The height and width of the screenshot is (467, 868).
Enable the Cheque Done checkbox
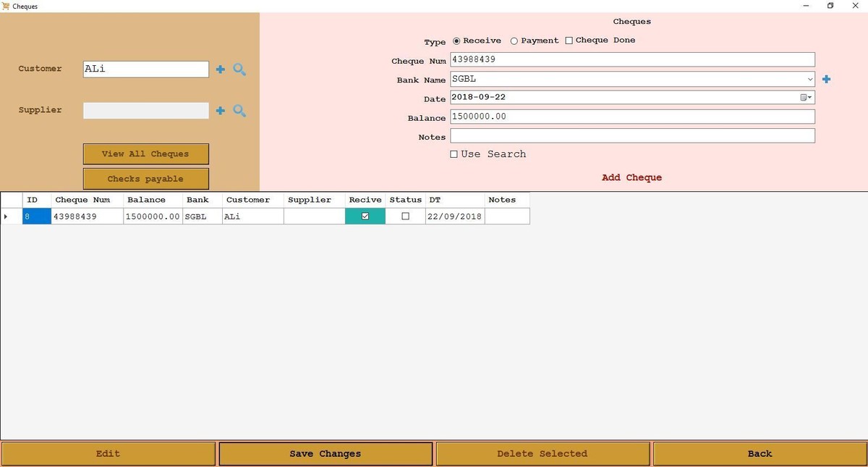tap(569, 41)
